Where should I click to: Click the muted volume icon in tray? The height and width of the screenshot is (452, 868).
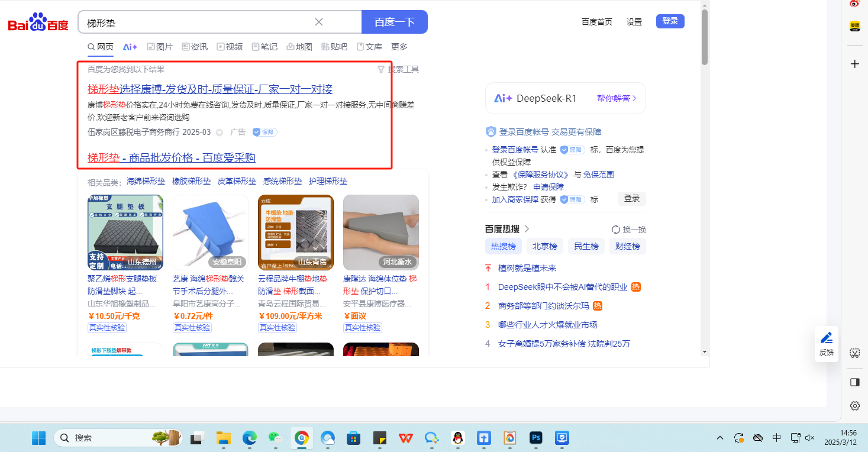809,438
